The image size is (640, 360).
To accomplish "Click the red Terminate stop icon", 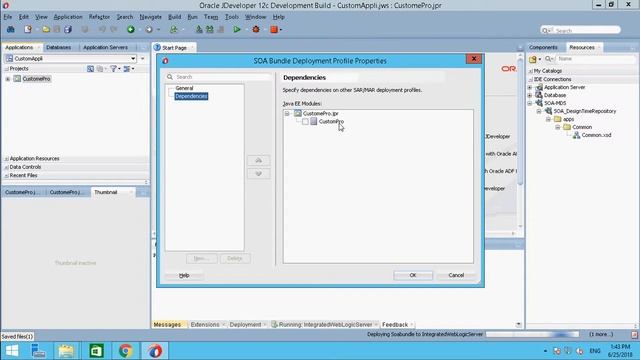I will [x=274, y=29].
